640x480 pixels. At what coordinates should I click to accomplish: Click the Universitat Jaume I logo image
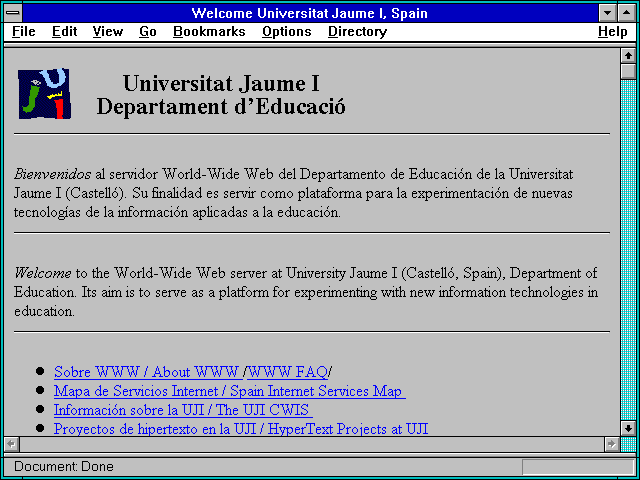pyautogui.click(x=44, y=94)
